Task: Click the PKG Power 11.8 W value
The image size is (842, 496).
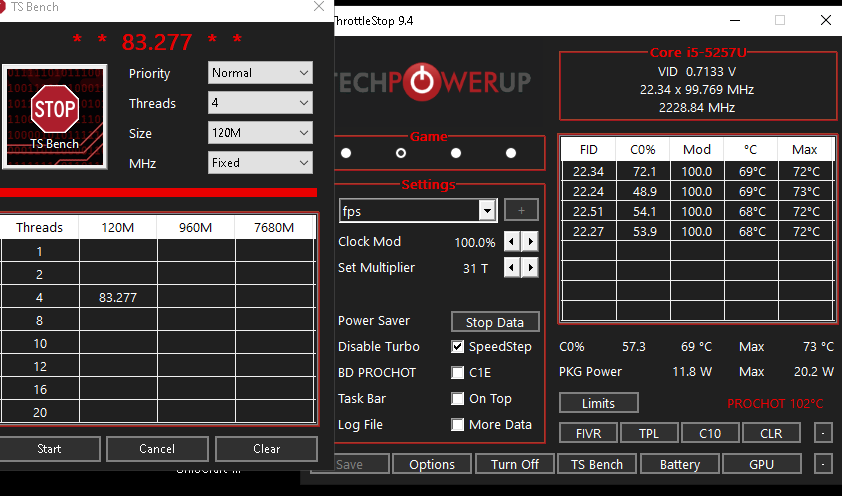Action: (x=692, y=371)
